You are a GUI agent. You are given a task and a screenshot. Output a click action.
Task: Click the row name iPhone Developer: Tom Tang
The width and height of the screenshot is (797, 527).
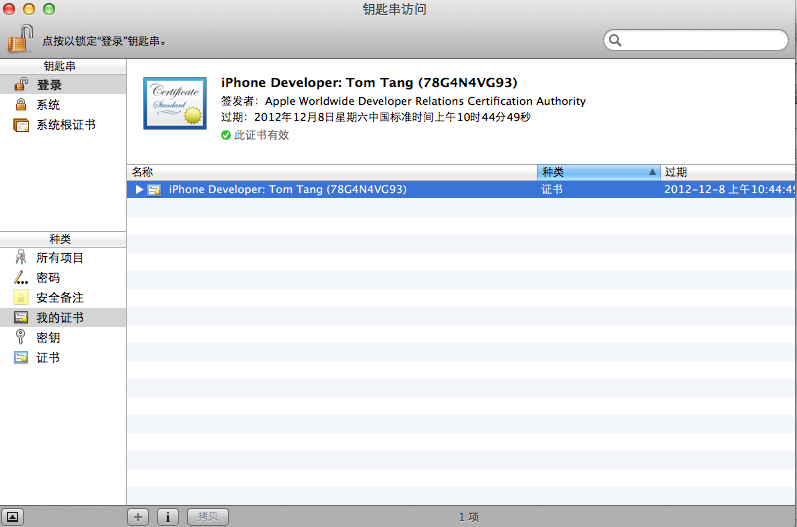288,190
